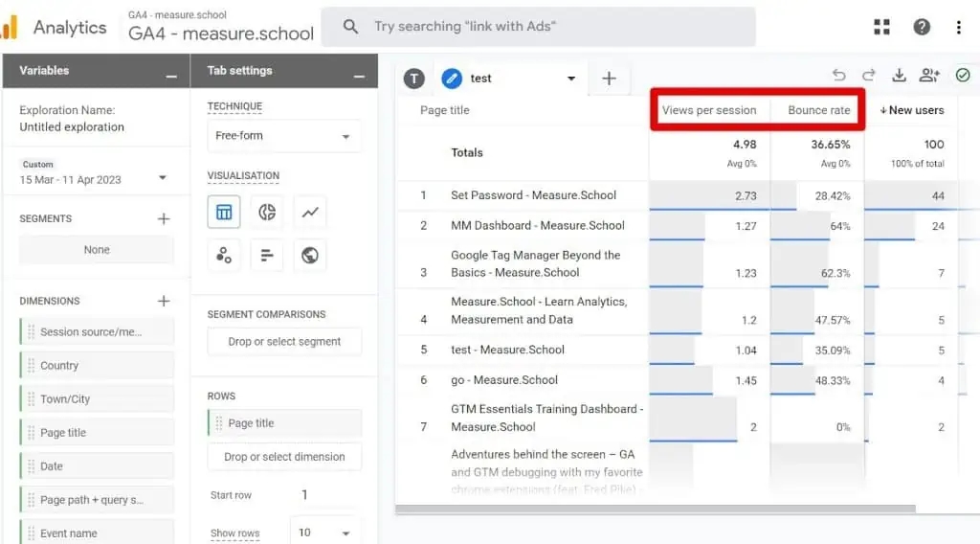
Task: Add a new segment
Action: 164,219
